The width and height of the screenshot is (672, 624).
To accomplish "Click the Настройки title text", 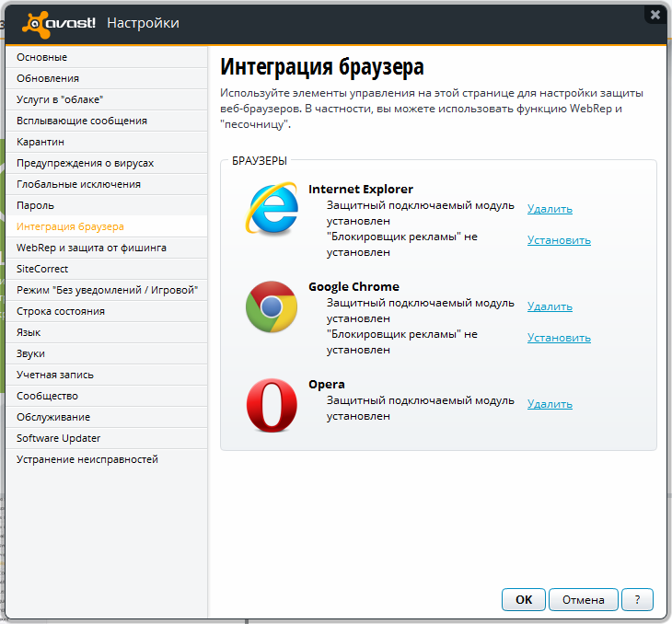I will pos(143,23).
